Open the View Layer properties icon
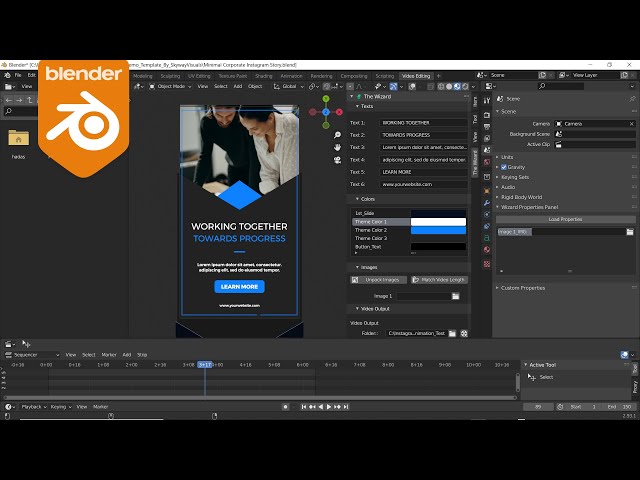Image resolution: width=640 pixels, height=480 pixels. (487, 139)
